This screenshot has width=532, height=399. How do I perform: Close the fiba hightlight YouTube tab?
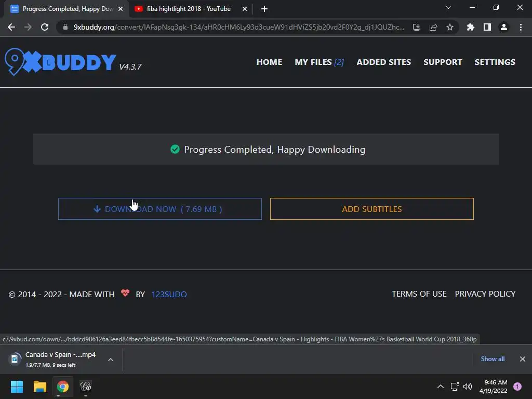click(x=244, y=9)
